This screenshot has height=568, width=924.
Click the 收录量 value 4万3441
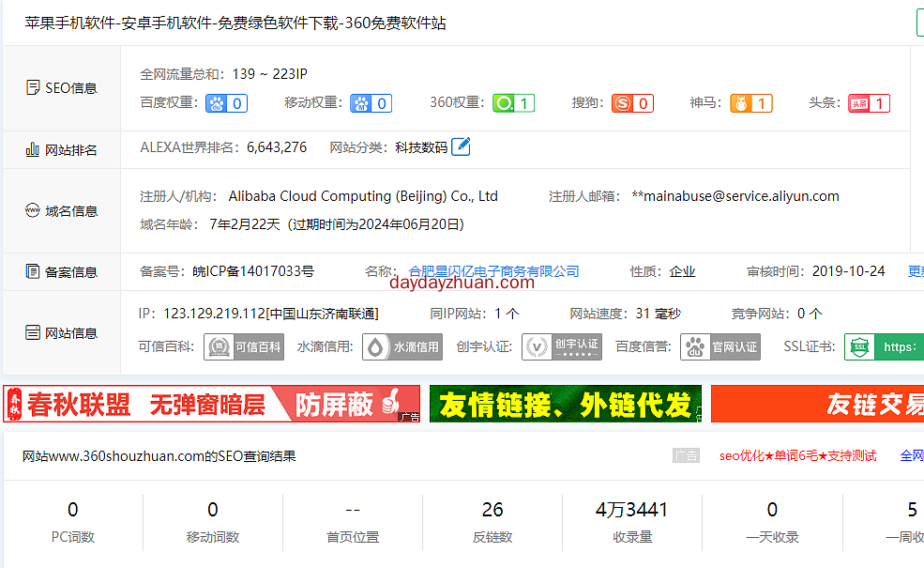pyautogui.click(x=631, y=510)
